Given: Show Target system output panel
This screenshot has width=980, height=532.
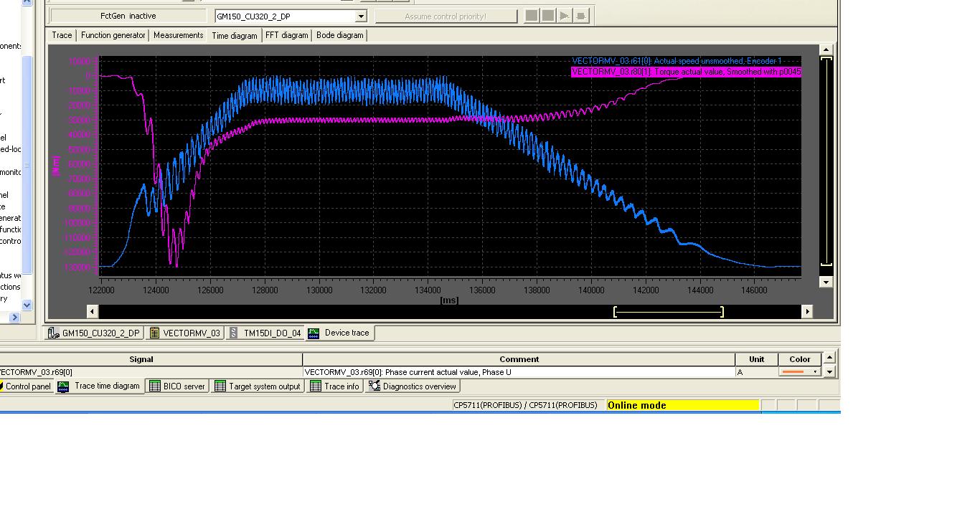Looking at the screenshot, I should (258, 386).
